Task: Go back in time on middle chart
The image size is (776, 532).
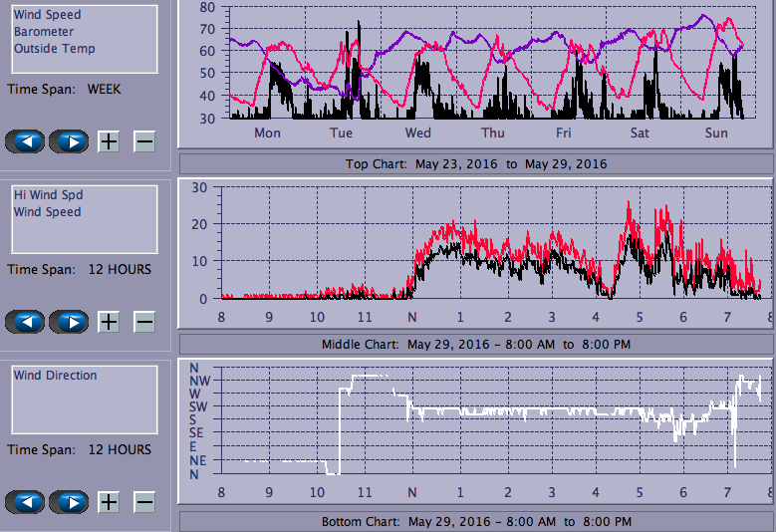Action: coord(25,322)
